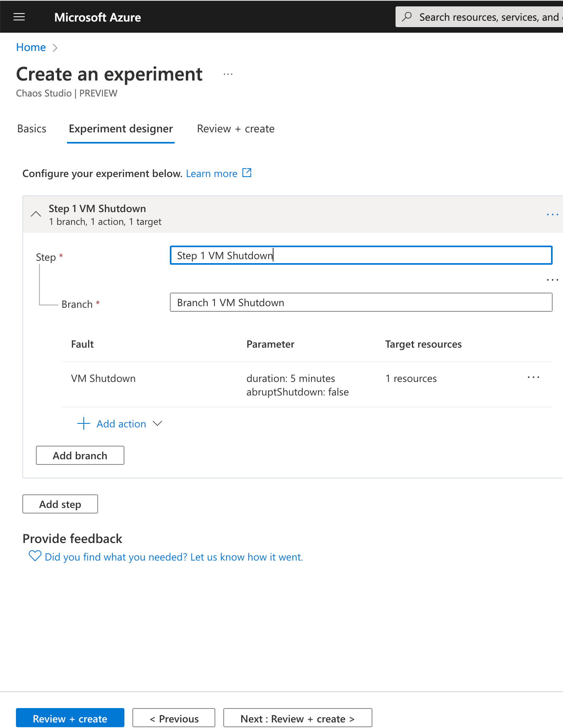Click the feedback heart icon
The image size is (563, 728).
pos(35,556)
